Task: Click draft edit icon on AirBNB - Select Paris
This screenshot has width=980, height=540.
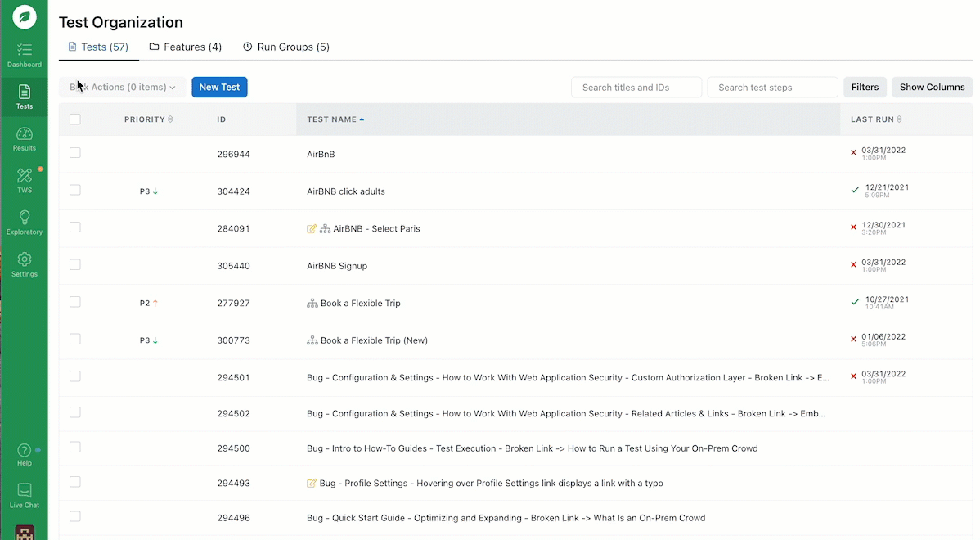Action: click(311, 229)
